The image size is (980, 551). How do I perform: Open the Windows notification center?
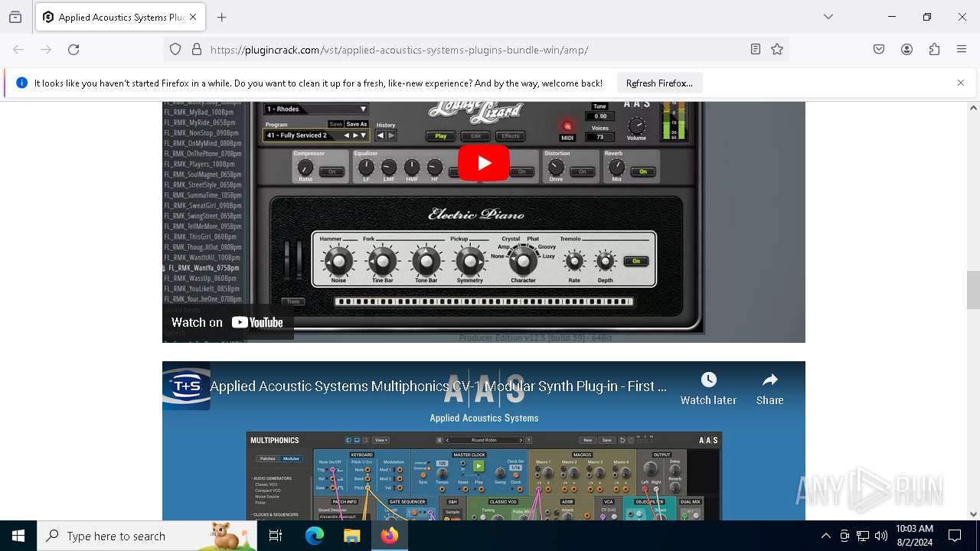click(x=955, y=536)
